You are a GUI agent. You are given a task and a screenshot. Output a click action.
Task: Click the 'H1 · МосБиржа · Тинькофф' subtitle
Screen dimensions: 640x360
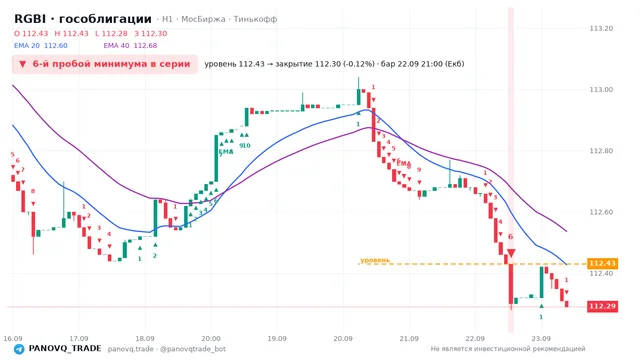(220, 19)
